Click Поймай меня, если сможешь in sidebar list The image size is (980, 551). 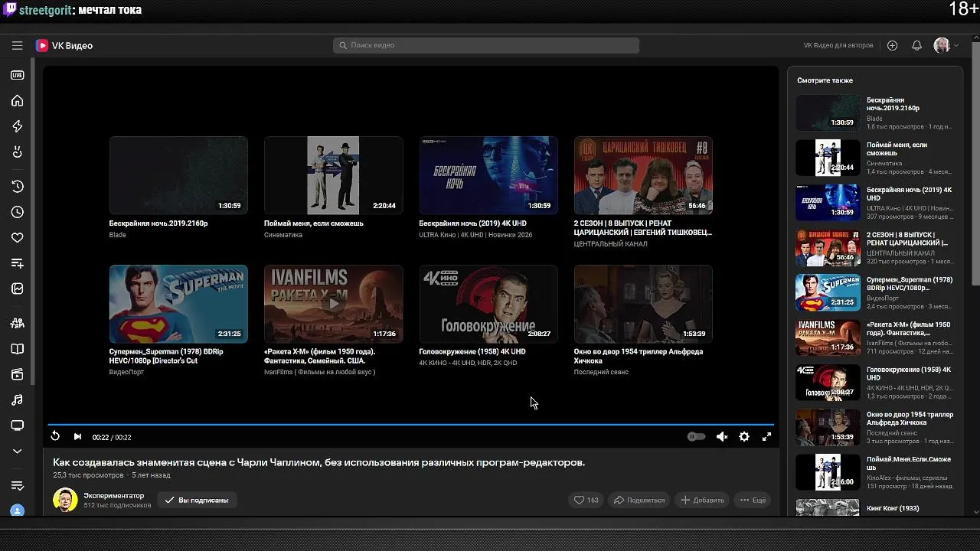(897, 148)
